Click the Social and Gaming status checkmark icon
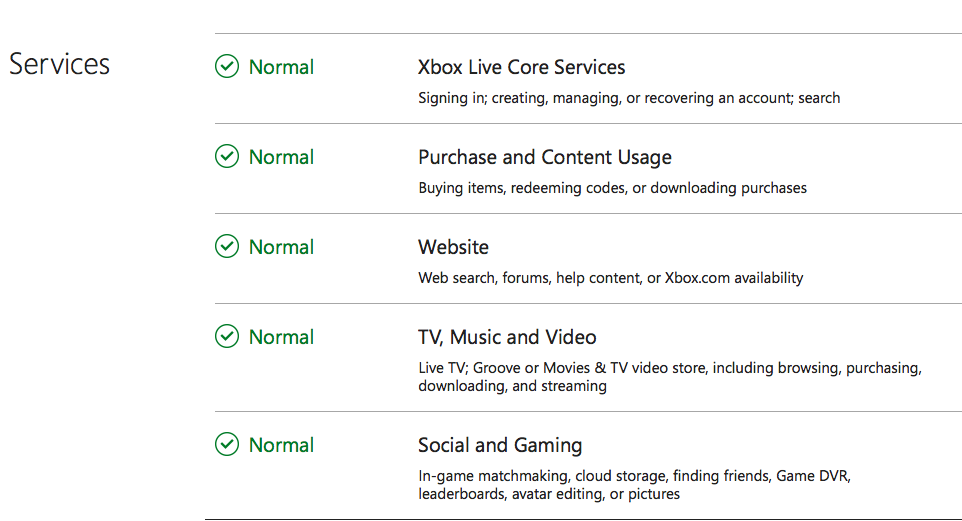 tap(227, 444)
